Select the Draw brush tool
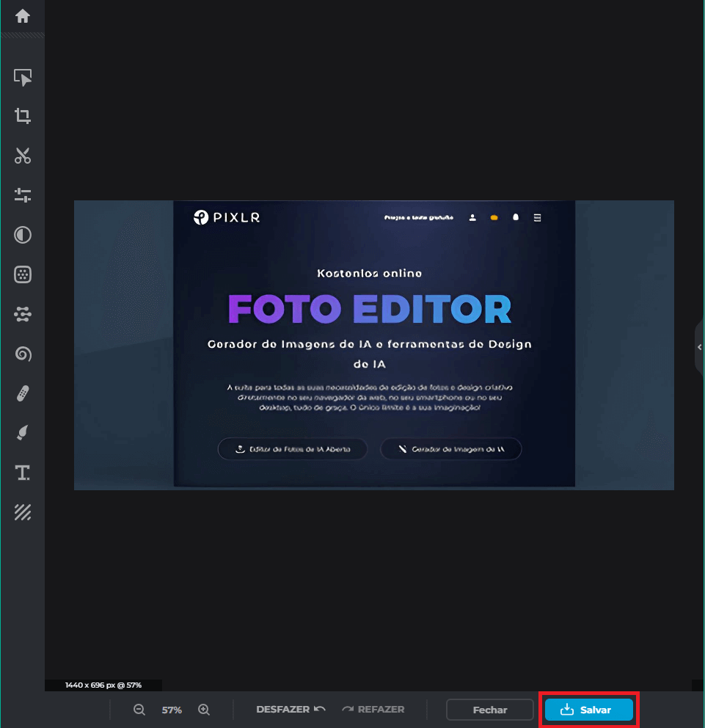Image resolution: width=705 pixels, height=728 pixels. (22, 433)
